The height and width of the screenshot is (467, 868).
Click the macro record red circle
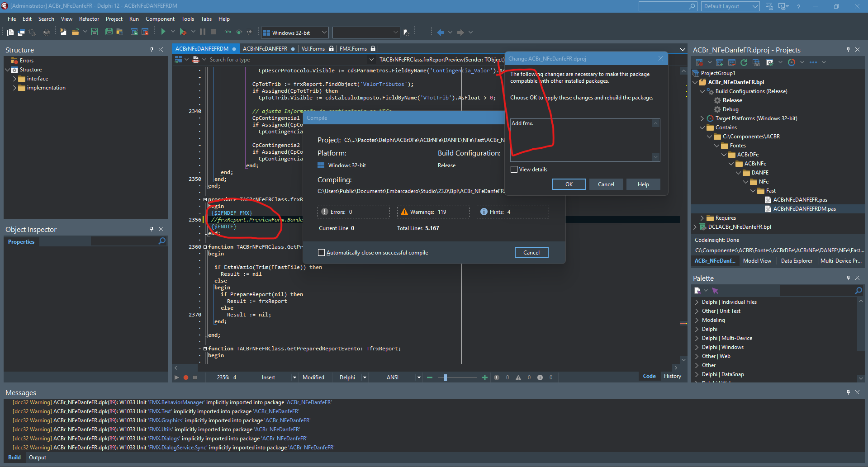pyautogui.click(x=186, y=377)
